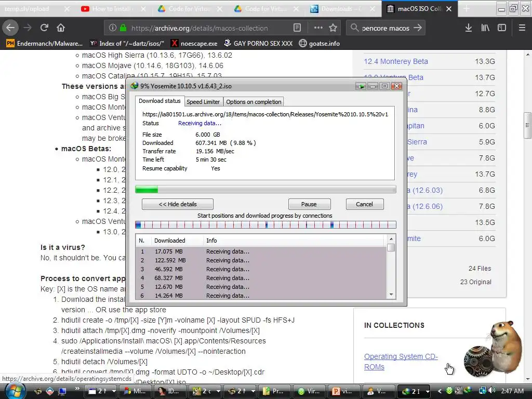Toggle reader view icon in address bar

(x=297, y=28)
